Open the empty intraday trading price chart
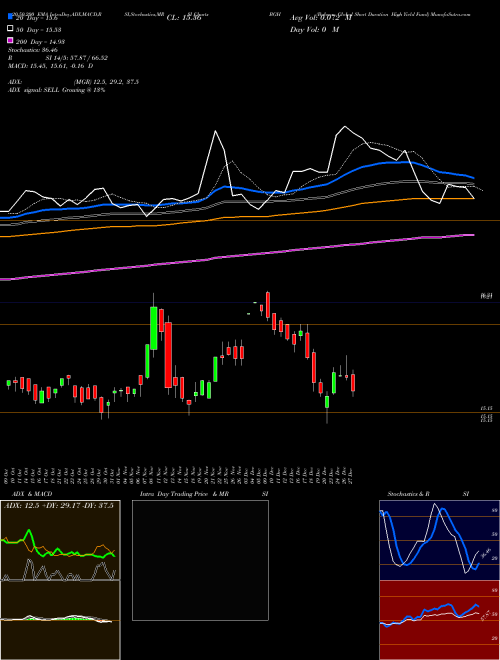 pyautogui.click(x=200, y=560)
